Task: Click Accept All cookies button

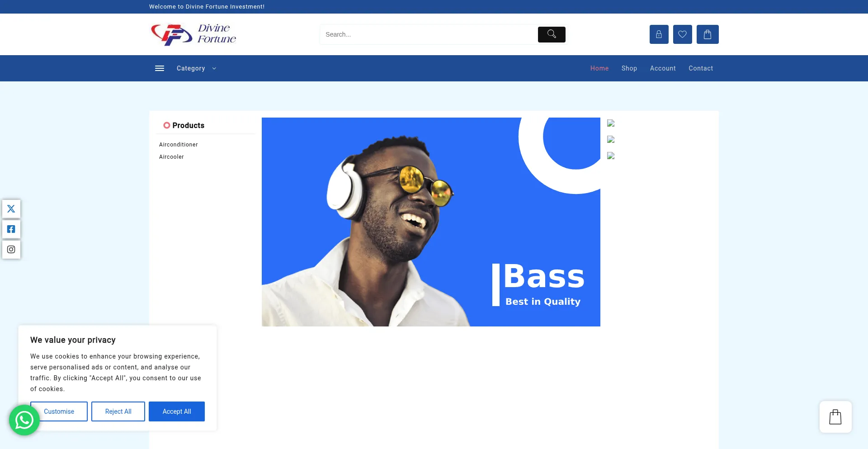Action: click(176, 411)
